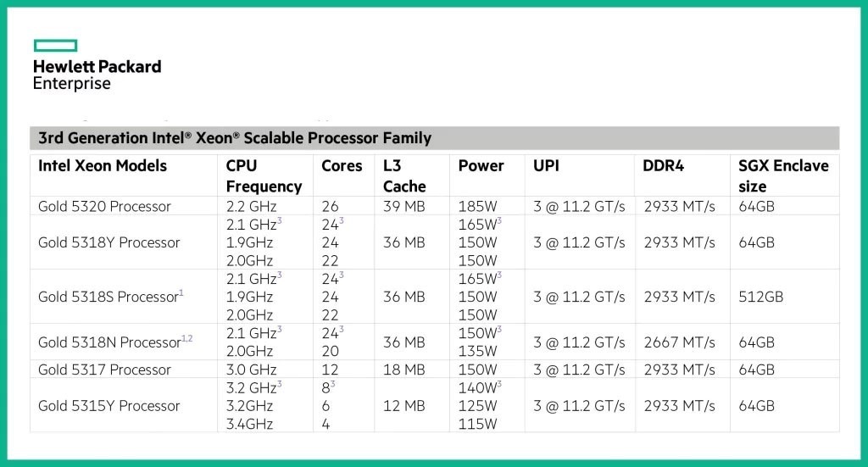Select the Gold 5318Y Processor row label
868x467 pixels.
[x=109, y=242]
